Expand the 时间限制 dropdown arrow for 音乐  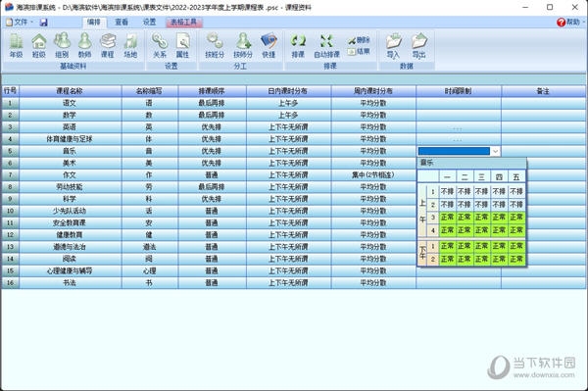[495, 151]
